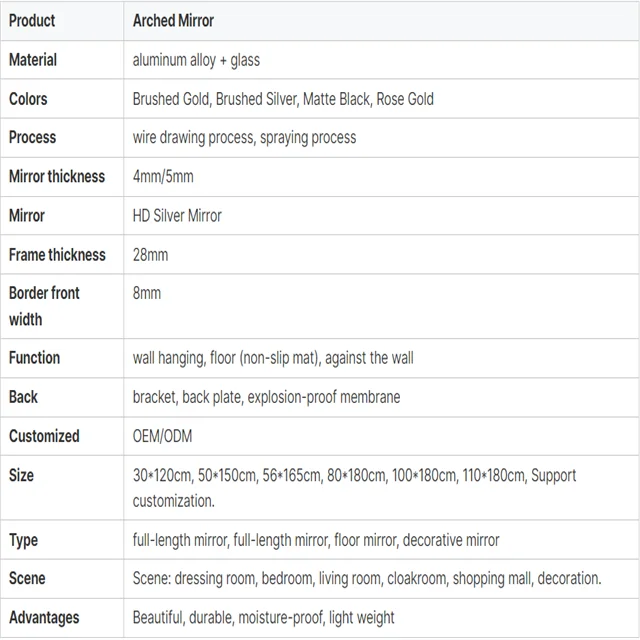Screen dimensions: 640x640
Task: Select the '8mm' border width value
Action: 146,293
